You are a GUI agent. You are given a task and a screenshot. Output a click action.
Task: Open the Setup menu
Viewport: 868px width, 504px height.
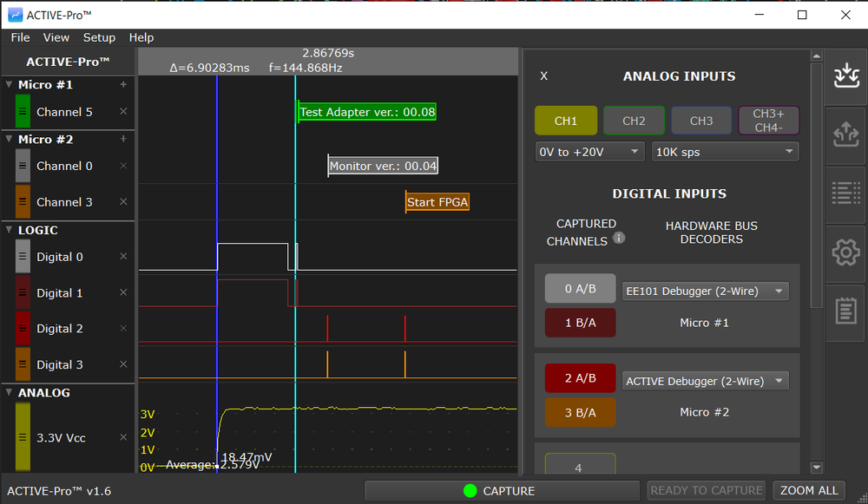pyautogui.click(x=99, y=37)
